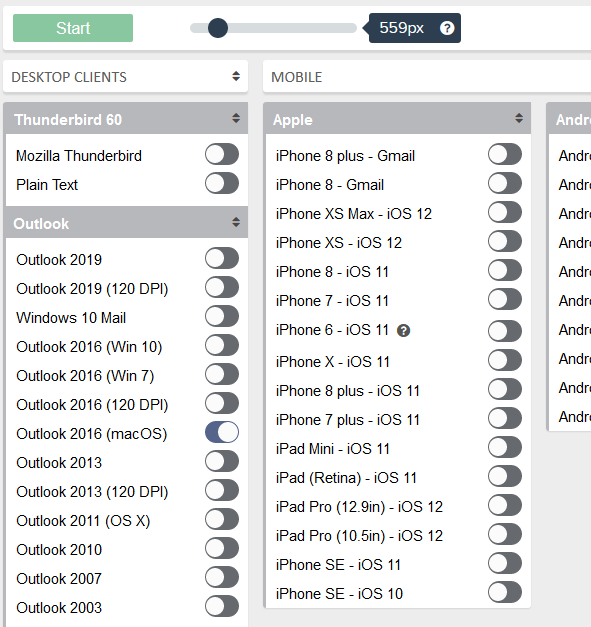Turn on Outlook 2016 (Win 7)

pos(222,374)
